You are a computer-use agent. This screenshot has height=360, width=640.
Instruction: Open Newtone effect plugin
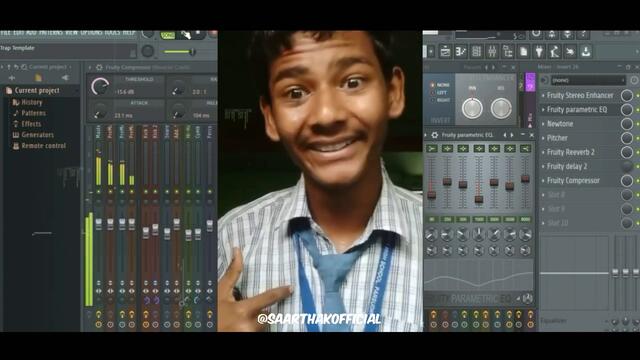pos(560,124)
